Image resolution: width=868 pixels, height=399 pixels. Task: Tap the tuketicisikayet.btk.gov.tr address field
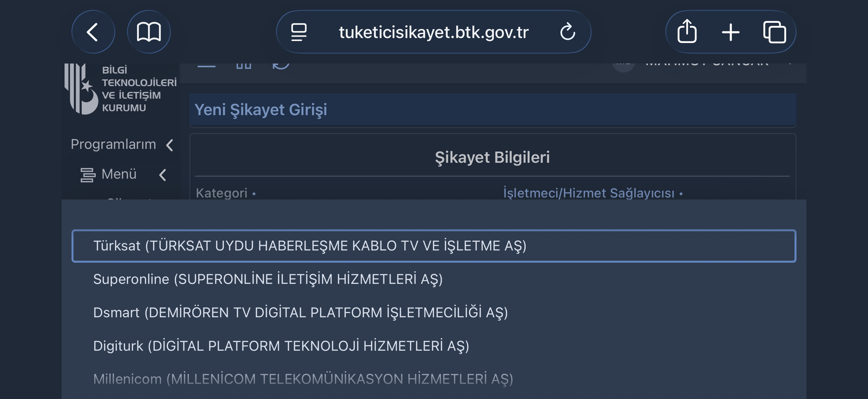pyautogui.click(x=433, y=32)
